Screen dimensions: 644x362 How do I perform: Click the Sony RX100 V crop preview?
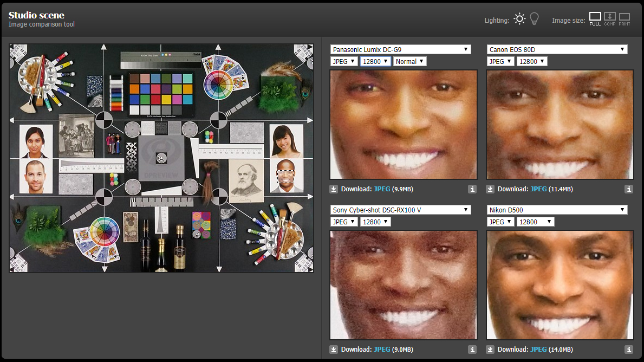[404, 285]
